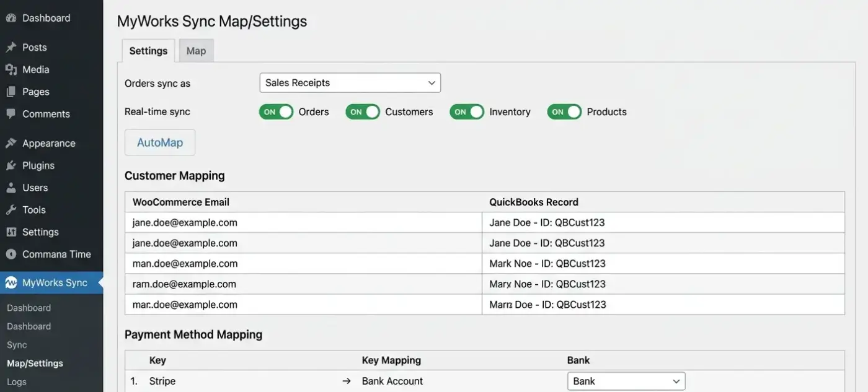The image size is (868, 392).
Task: Go to the Sync submenu link
Action: 17,345
